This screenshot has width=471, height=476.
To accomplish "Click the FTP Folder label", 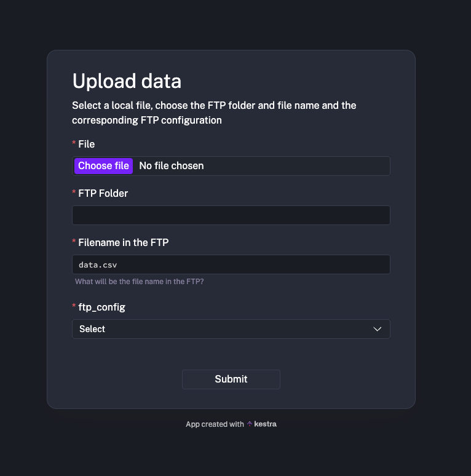I will pyautogui.click(x=103, y=193).
